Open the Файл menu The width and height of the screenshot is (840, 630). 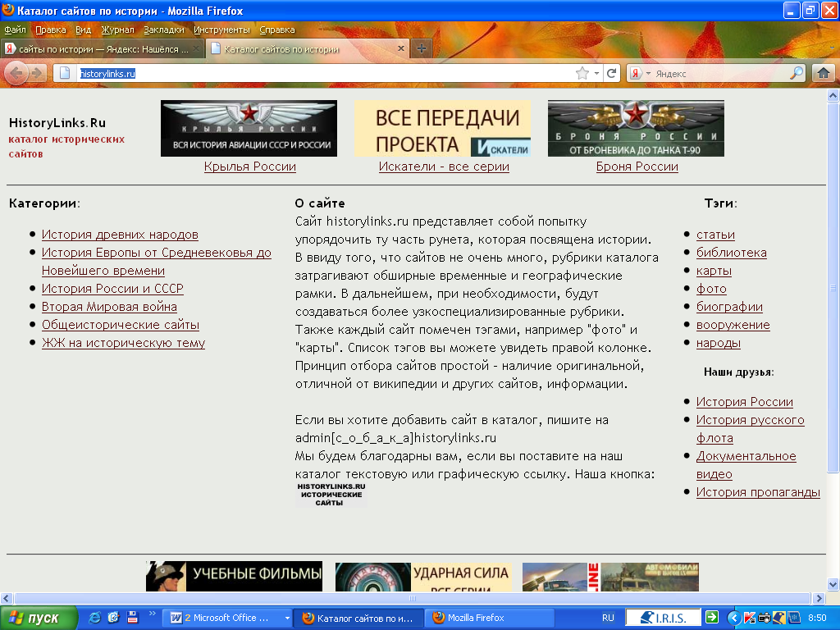coord(15,30)
